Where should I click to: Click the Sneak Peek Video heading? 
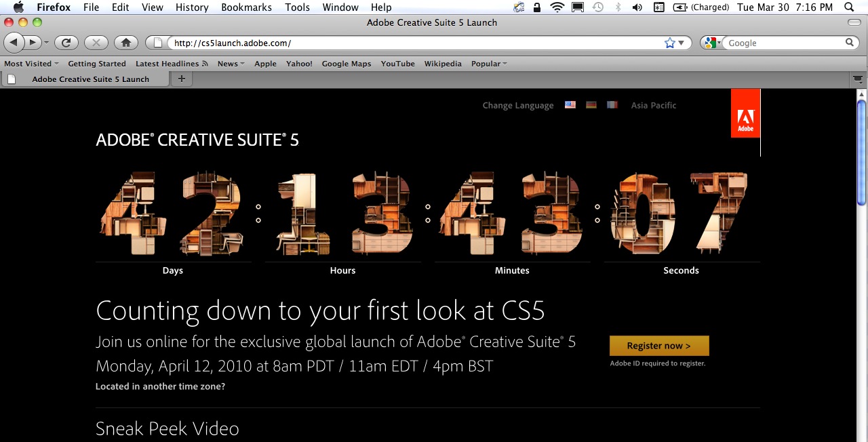click(167, 429)
